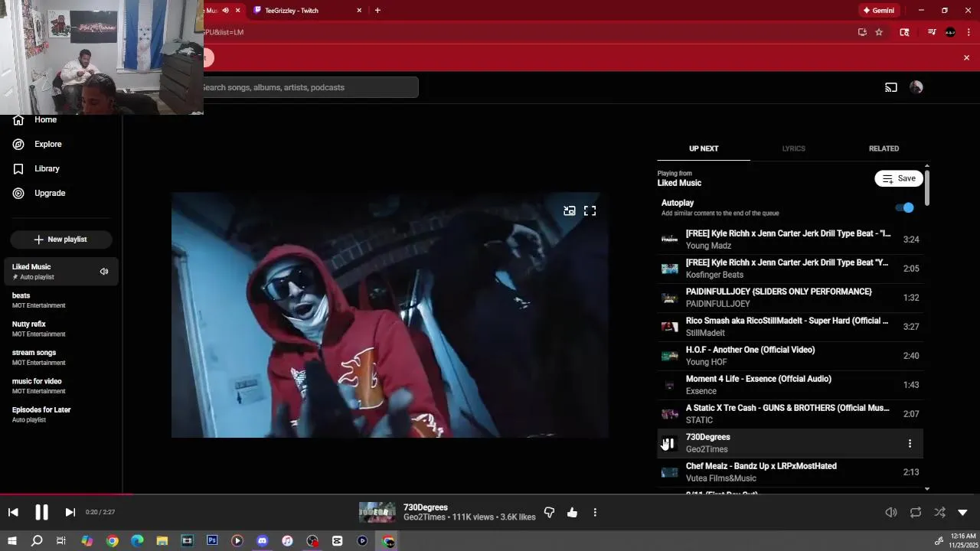Switch to the UP NEXT tab
The image size is (980, 551).
point(704,148)
